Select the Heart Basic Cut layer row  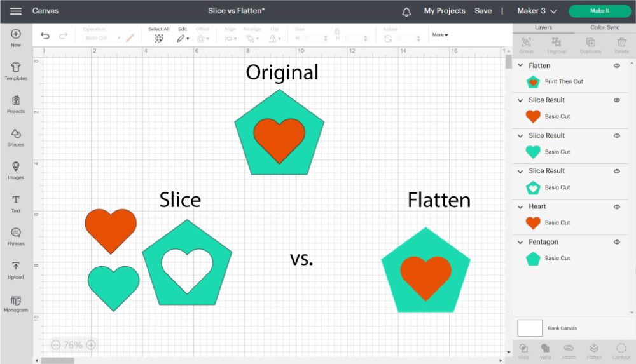pos(570,223)
